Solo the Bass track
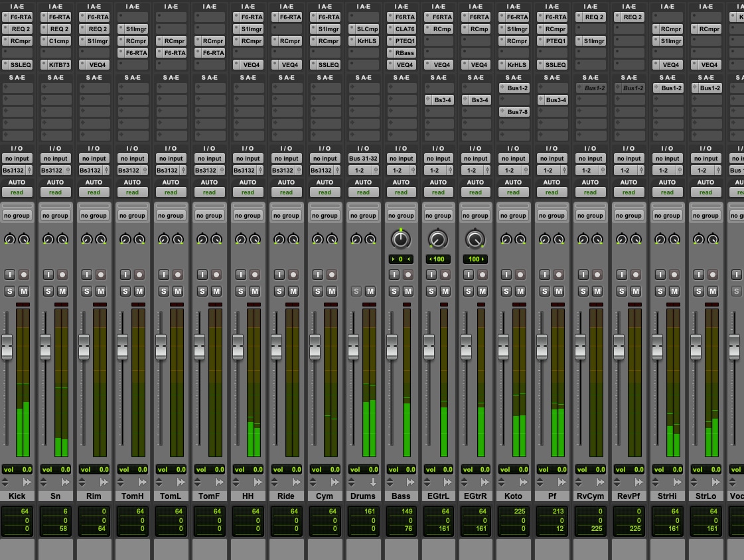Image resolution: width=744 pixels, height=560 pixels. pyautogui.click(x=394, y=291)
